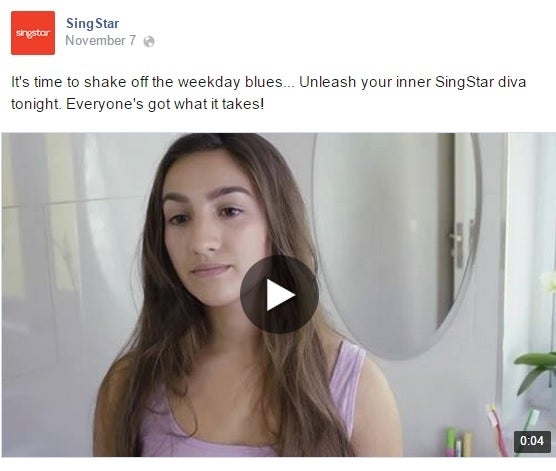Viewport: 556px width, 471px height.
Task: Open the video thumbnail of the woman
Action: [x=278, y=295]
